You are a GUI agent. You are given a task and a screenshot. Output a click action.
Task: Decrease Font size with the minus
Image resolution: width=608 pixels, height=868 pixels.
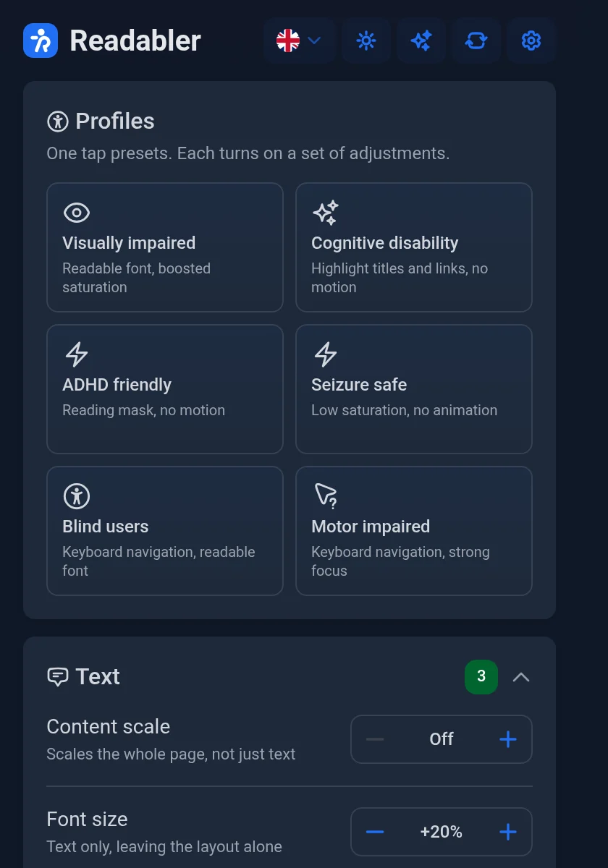[x=375, y=832]
